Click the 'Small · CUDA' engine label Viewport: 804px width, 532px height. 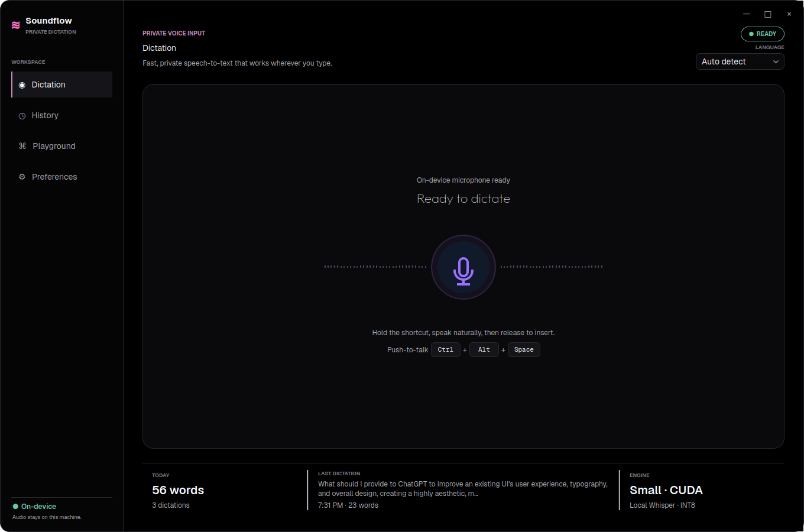(x=666, y=490)
